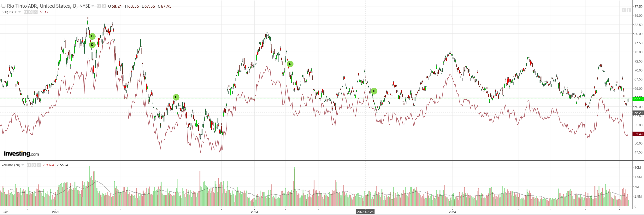Hide the Rio Tinto ADR main series
This screenshot has height=215, width=644.
point(99,6)
